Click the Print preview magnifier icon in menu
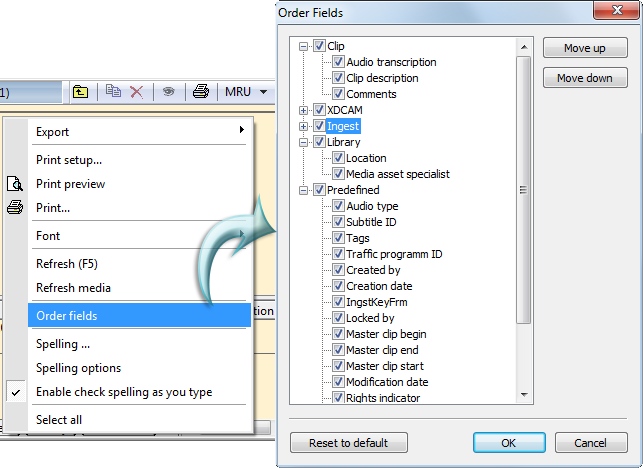The image size is (643, 468). click(15, 184)
